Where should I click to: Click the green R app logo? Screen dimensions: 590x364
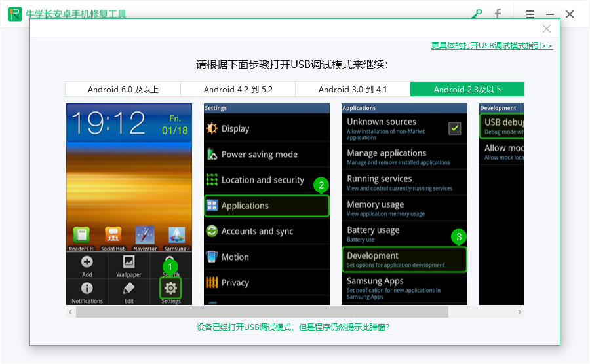(x=15, y=14)
